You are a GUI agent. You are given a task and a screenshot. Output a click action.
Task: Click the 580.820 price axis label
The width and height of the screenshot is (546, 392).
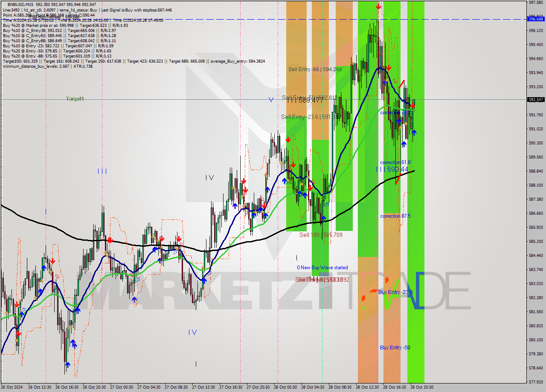point(536,326)
